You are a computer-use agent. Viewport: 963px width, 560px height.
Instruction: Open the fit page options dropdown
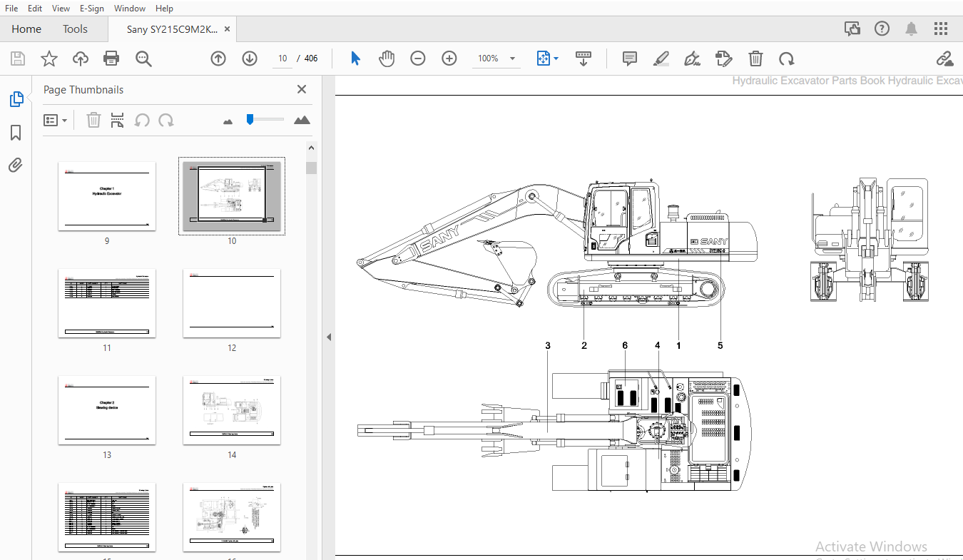click(547, 58)
